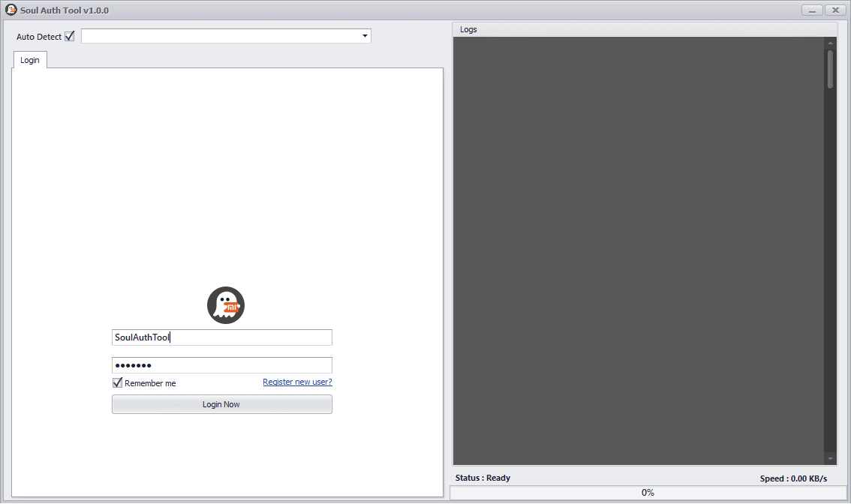
Task: Click the Soul Auth Tool title bar icon
Action: (x=11, y=10)
